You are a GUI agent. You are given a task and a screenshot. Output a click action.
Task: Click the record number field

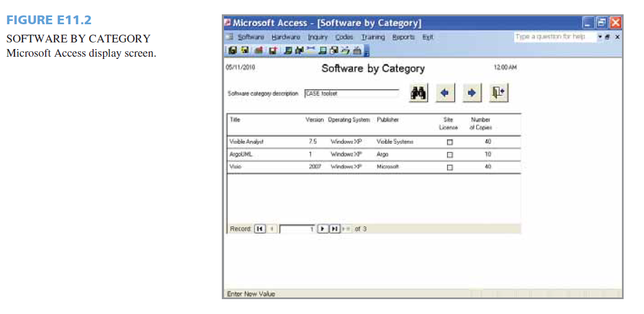point(297,229)
